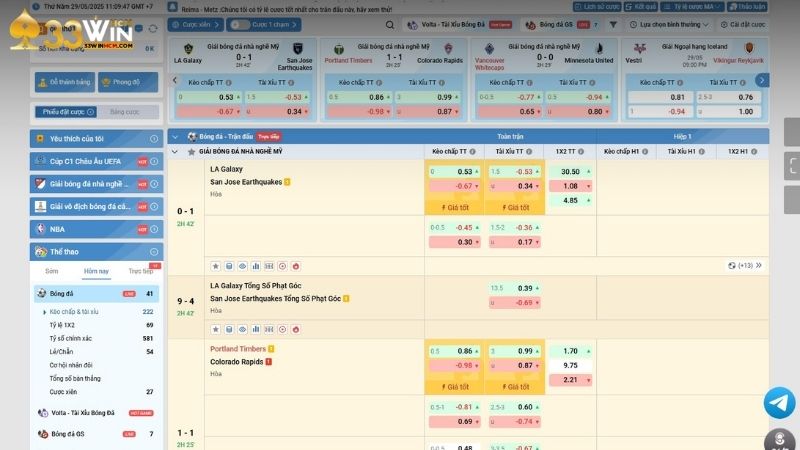Screen dimensions: 800x450
Task: Click info icon on 1X2 TT column header
Action: pos(581,152)
